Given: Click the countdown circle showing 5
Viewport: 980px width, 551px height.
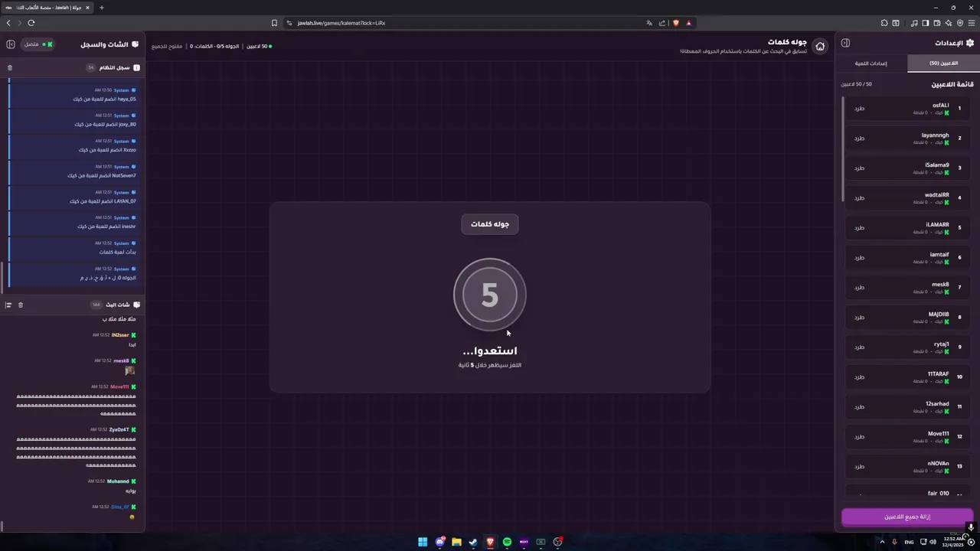Looking at the screenshot, I should click(x=490, y=295).
